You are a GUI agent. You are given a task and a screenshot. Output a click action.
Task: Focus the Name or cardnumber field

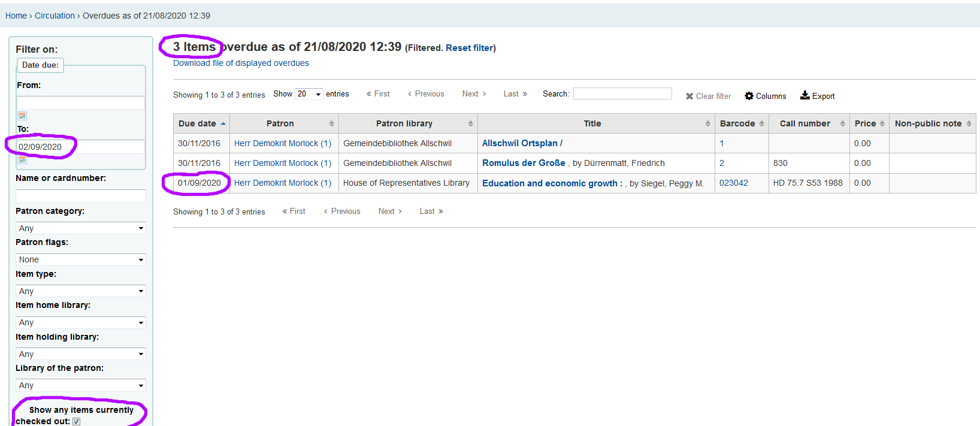(81, 196)
